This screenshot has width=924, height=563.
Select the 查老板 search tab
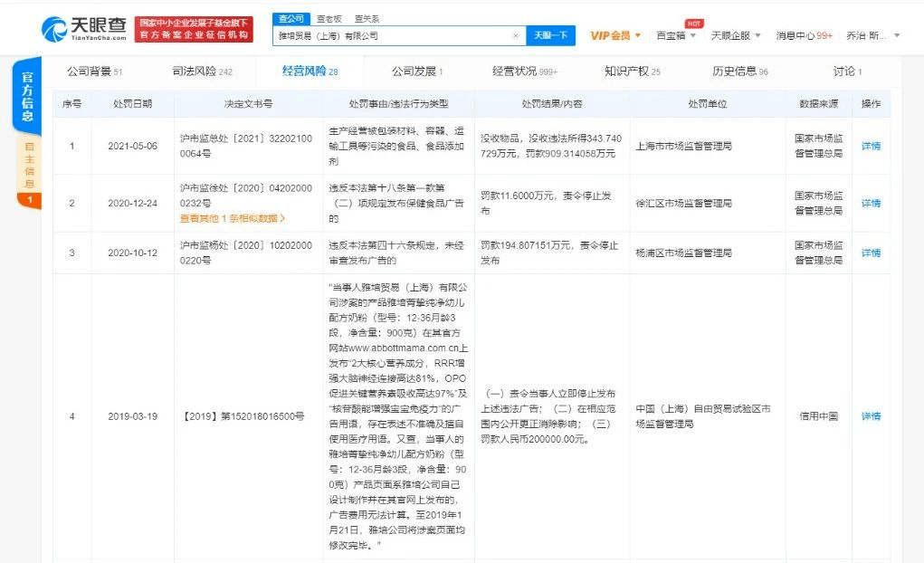(x=329, y=19)
